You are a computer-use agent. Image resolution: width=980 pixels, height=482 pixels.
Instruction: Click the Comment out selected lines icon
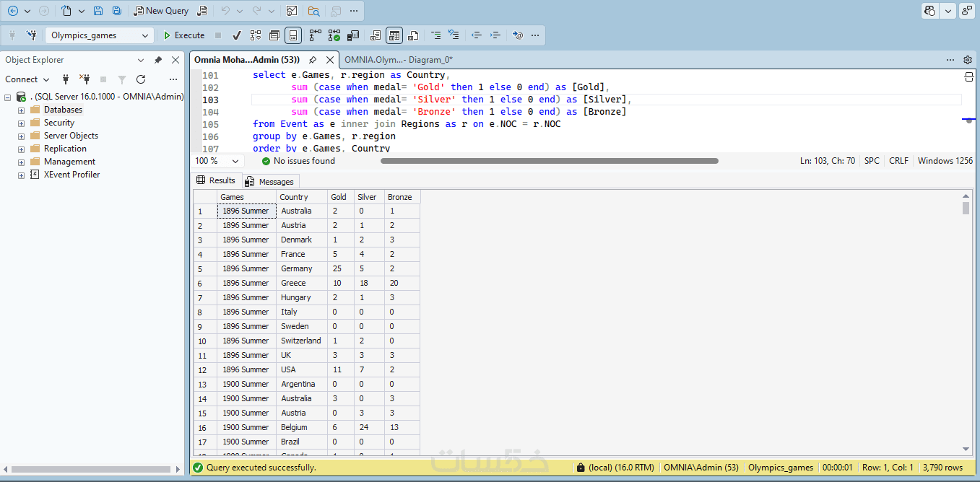pos(435,35)
